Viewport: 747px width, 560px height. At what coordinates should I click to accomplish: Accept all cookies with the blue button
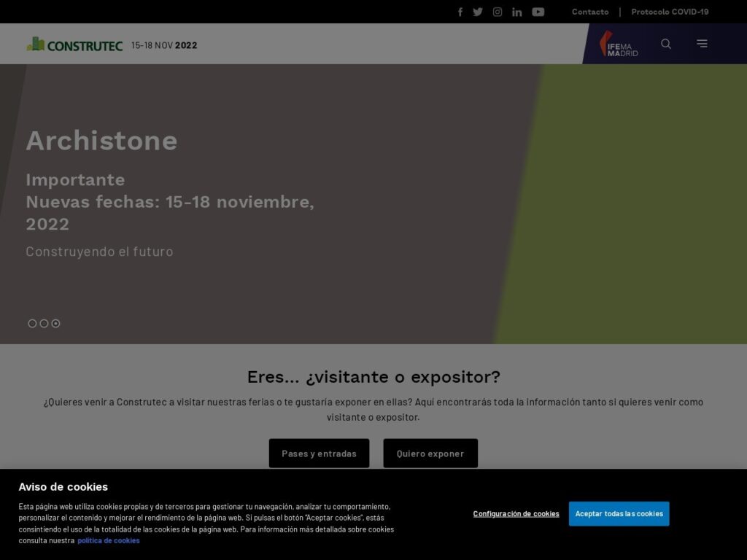[619, 514]
